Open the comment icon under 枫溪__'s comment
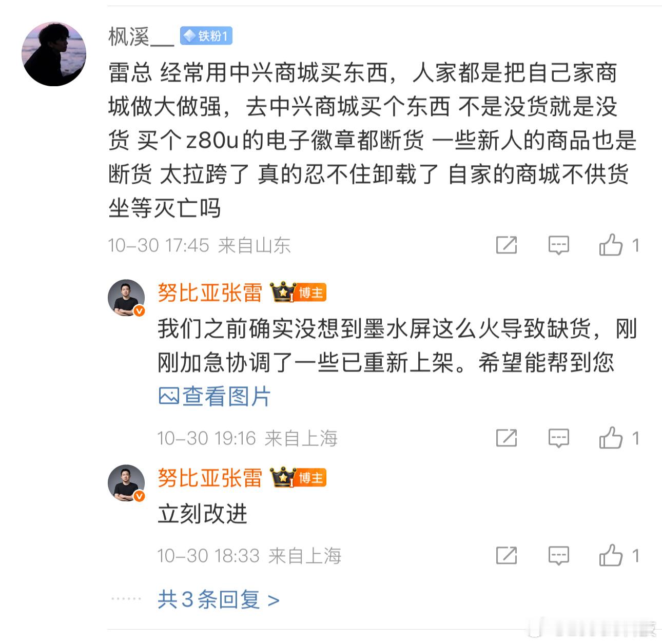Viewport: 662px width, 644px height. pyautogui.click(x=559, y=245)
